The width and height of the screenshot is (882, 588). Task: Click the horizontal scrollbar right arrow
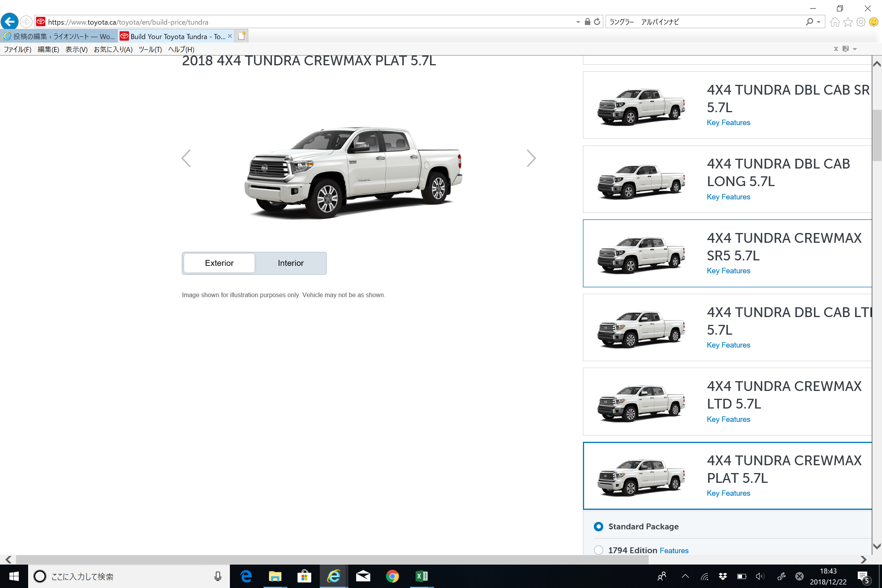tap(864, 559)
